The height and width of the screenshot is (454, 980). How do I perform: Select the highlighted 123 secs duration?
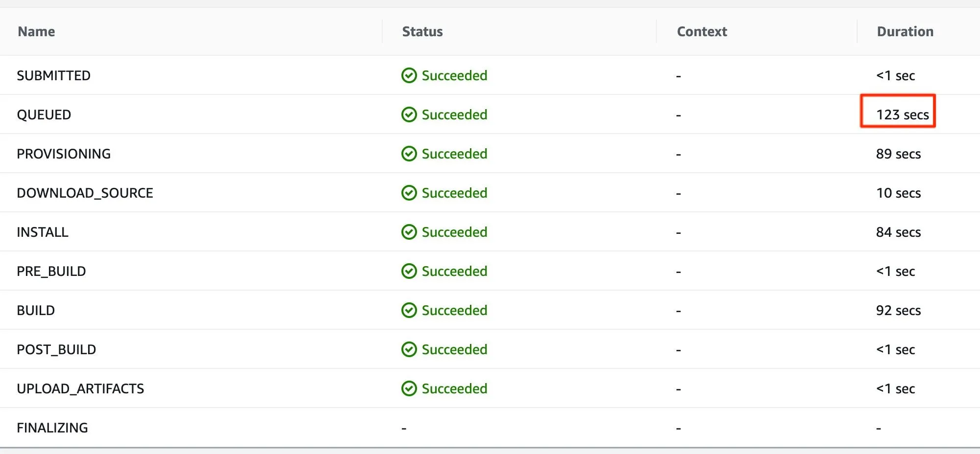[x=902, y=115]
